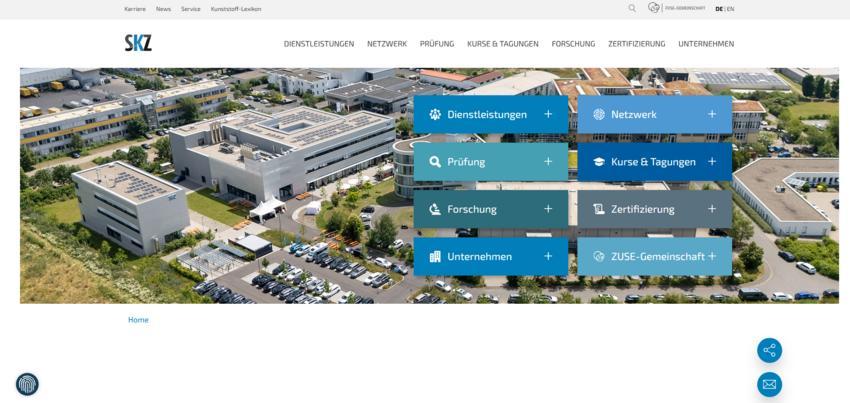Click the Kurse & Tagungen graduation cap icon

pyautogui.click(x=598, y=162)
